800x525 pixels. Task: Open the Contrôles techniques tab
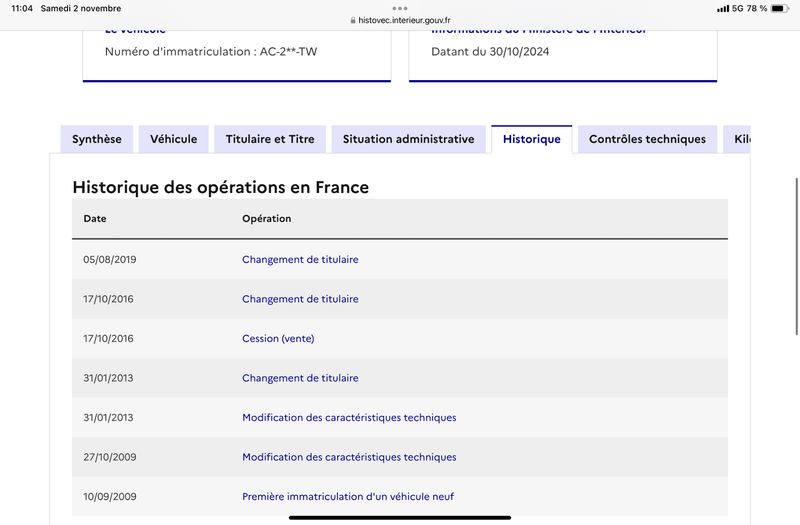[x=647, y=139]
